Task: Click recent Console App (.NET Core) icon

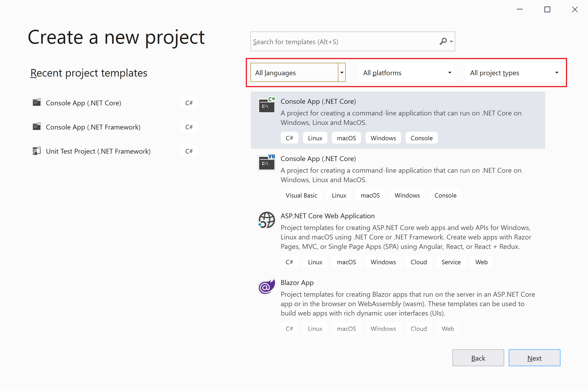Action: tap(37, 103)
